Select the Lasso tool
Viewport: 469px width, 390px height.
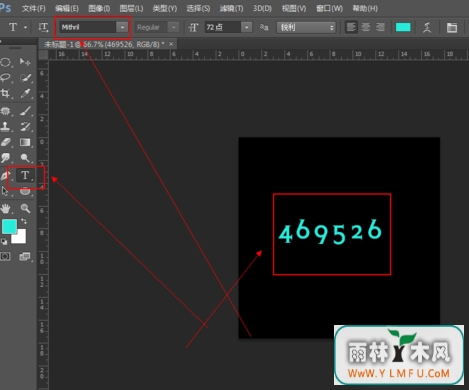(x=5, y=78)
